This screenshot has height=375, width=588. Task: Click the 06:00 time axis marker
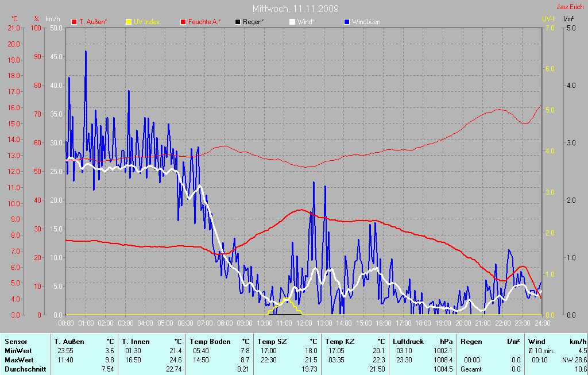tap(185, 323)
